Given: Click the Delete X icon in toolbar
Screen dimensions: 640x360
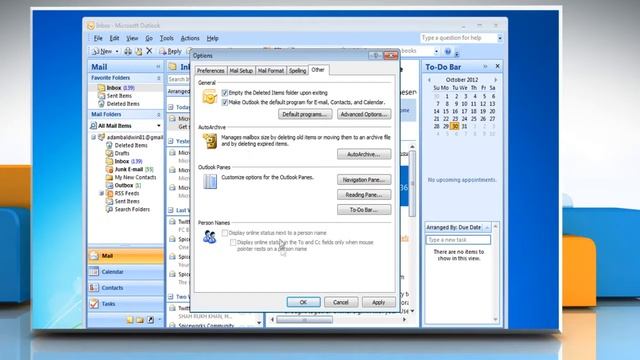Looking at the screenshot, I should tap(149, 51).
